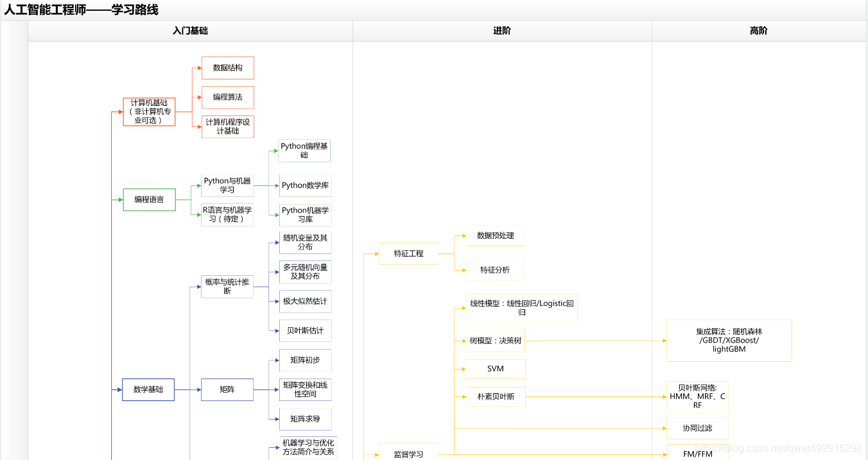Click the 特征工程 yellow node
Screen dimensions: 868x460
pyautogui.click(x=409, y=254)
